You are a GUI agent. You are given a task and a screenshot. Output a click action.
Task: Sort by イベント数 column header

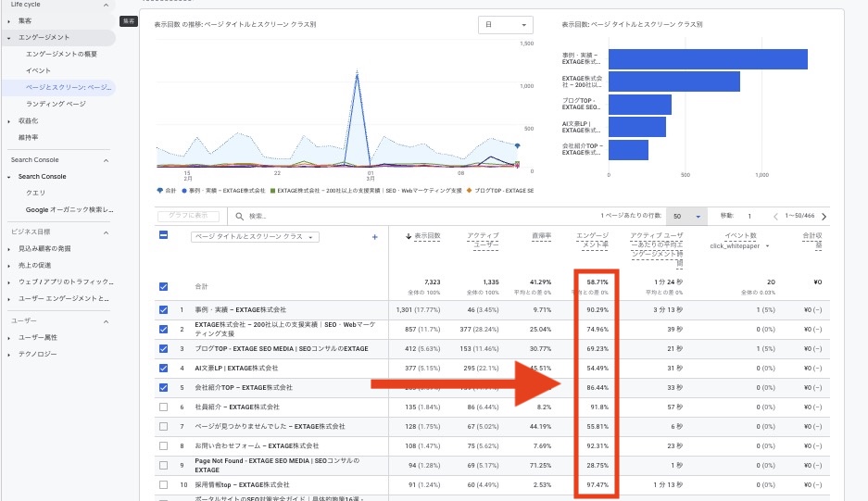tap(741, 236)
